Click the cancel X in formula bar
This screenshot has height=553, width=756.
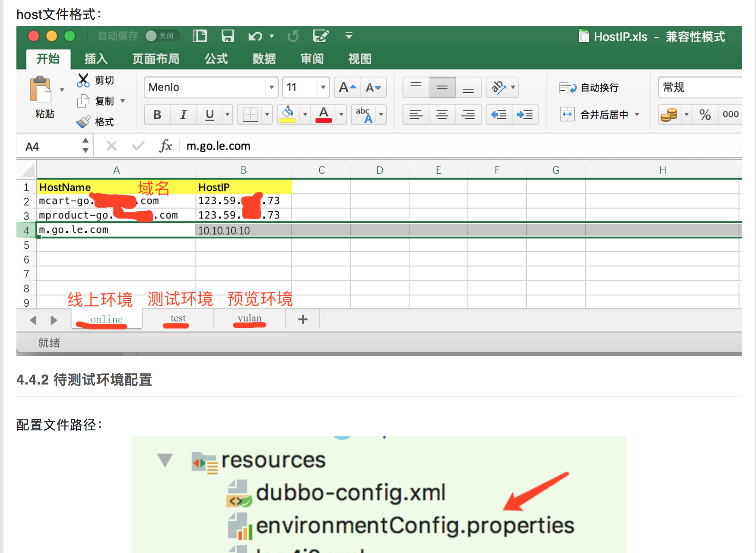(111, 146)
